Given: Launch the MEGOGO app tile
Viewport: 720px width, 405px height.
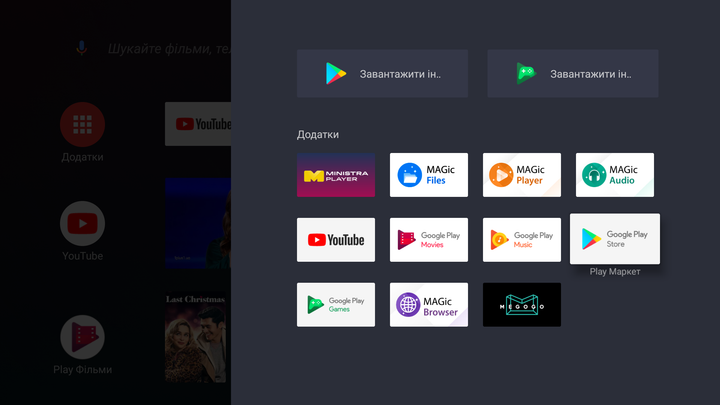Looking at the screenshot, I should pyautogui.click(x=522, y=305).
